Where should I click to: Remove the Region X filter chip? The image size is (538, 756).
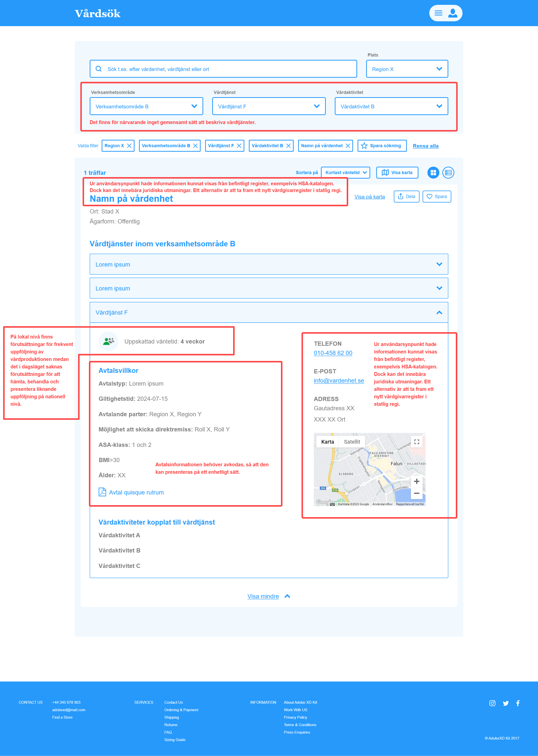(x=129, y=146)
